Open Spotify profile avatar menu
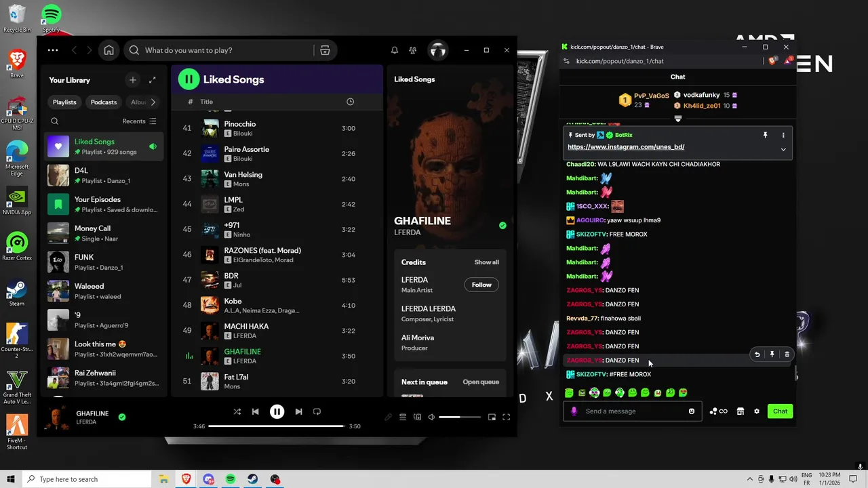The height and width of the screenshot is (488, 868). [438, 50]
